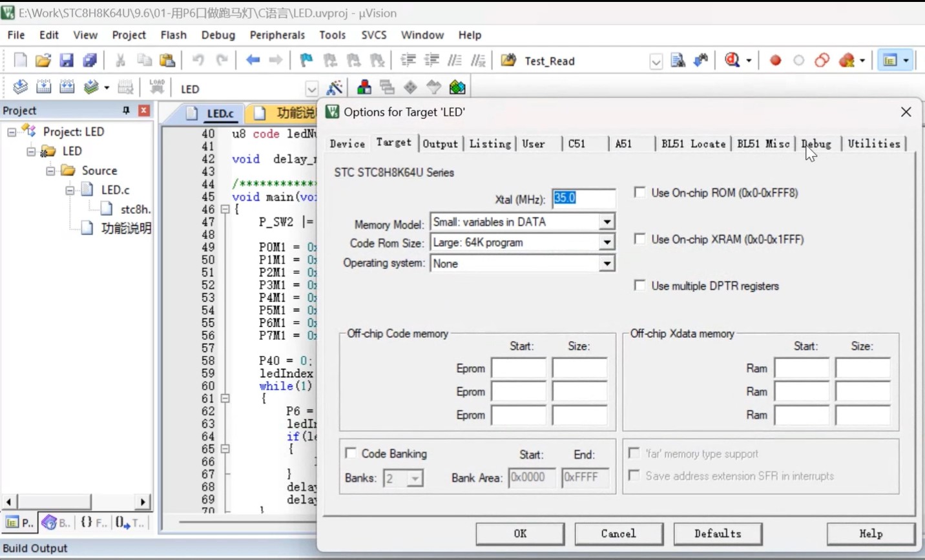Click the first Eprom Start field

pos(519,368)
